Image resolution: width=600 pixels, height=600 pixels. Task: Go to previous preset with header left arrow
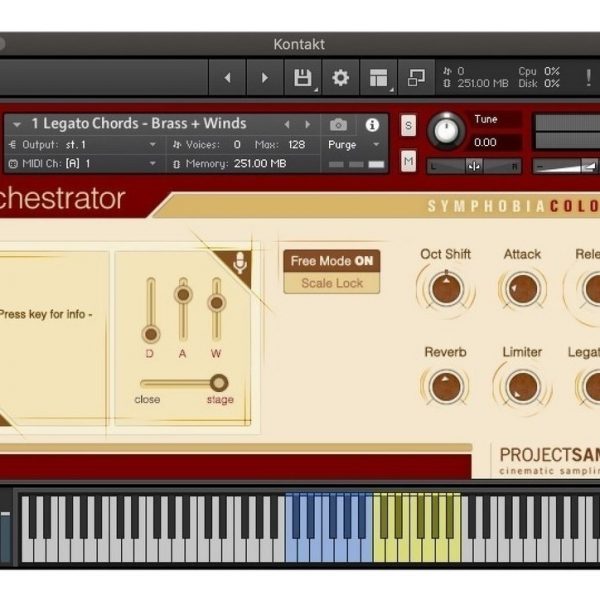[x=228, y=78]
